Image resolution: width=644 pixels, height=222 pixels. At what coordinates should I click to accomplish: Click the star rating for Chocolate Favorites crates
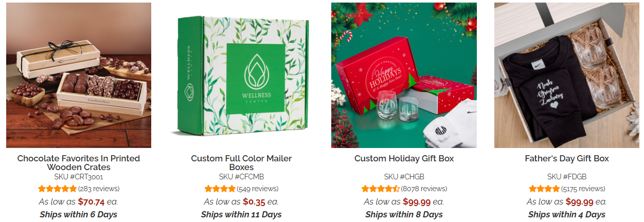[57, 189]
